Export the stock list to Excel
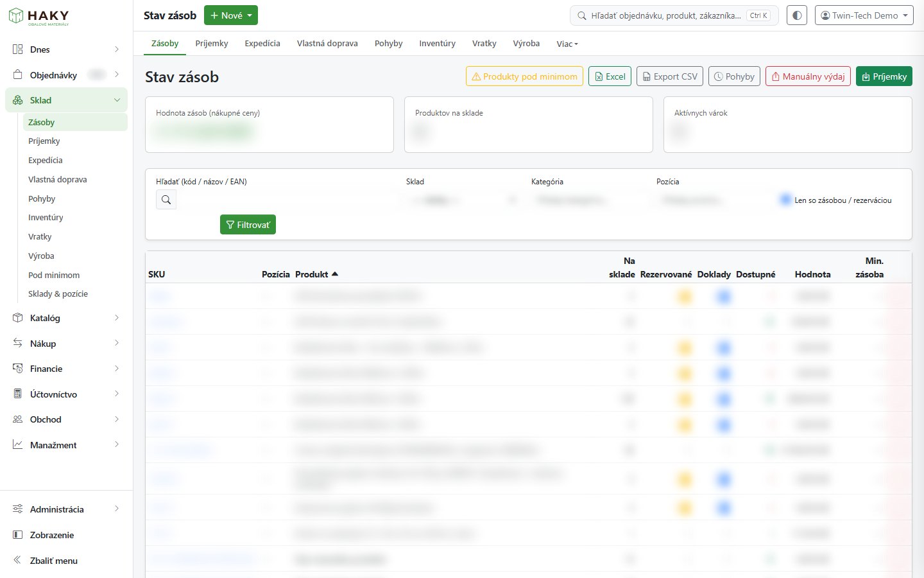Screen dimensions: 924x578 click(x=610, y=76)
